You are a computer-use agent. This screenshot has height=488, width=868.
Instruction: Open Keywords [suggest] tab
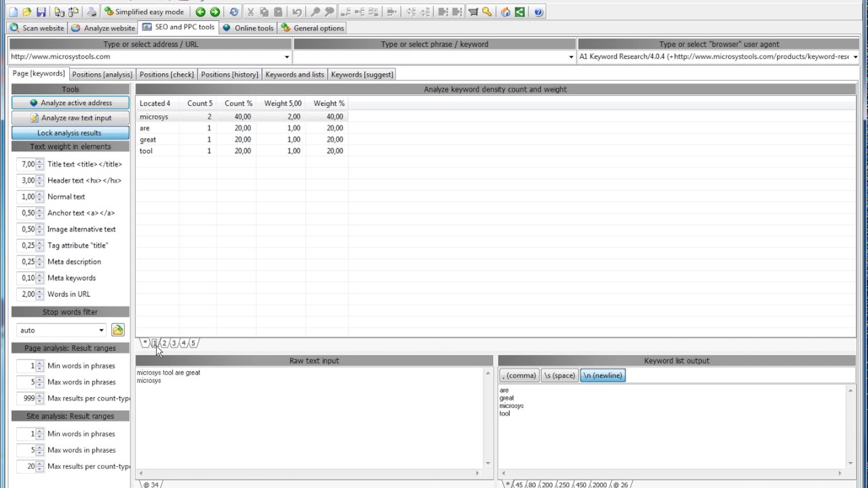pos(361,75)
